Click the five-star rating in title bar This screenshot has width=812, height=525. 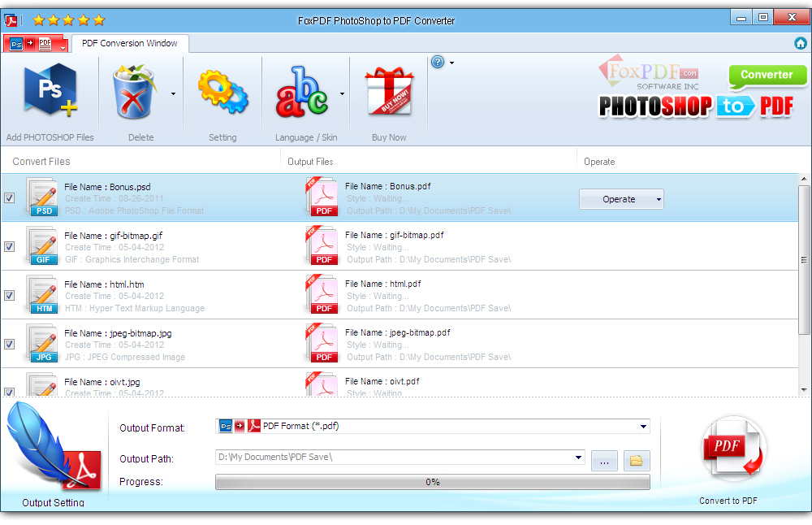pos(69,20)
